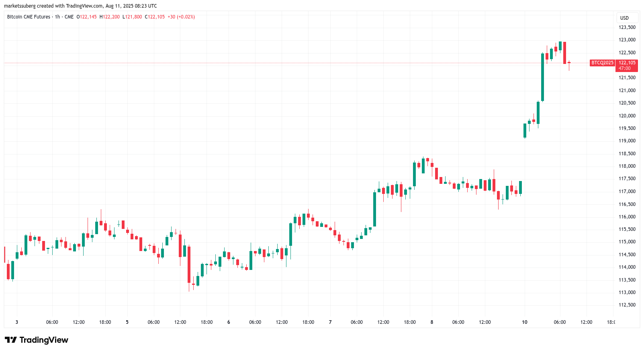Click the Bitcoin CME Futures symbol title
The image size is (644, 352).
[29, 17]
